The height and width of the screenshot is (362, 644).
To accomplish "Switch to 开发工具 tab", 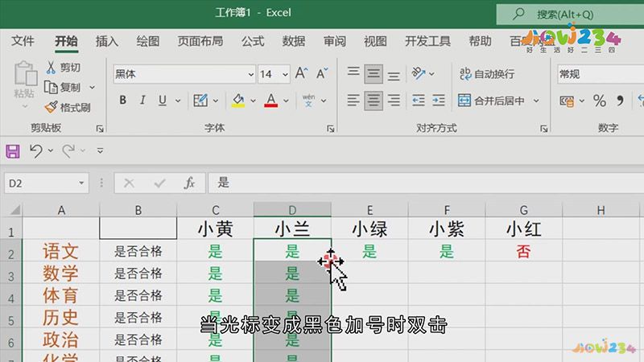I will [427, 41].
